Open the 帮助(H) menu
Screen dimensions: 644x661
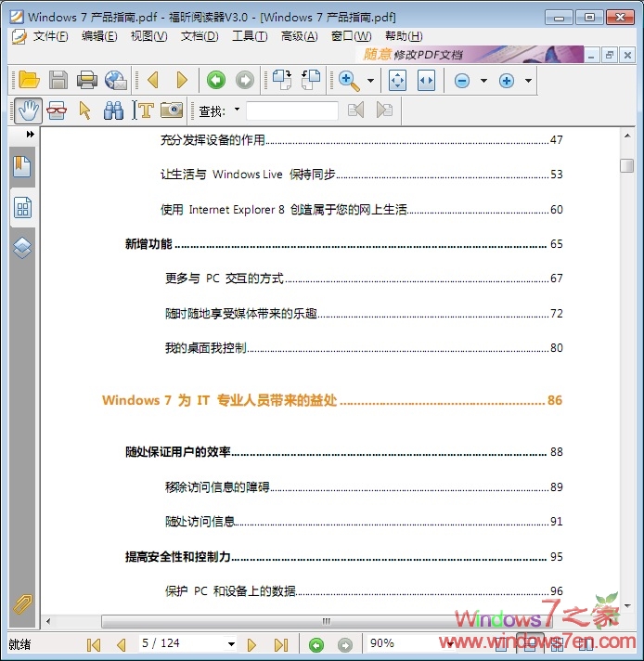(x=404, y=36)
